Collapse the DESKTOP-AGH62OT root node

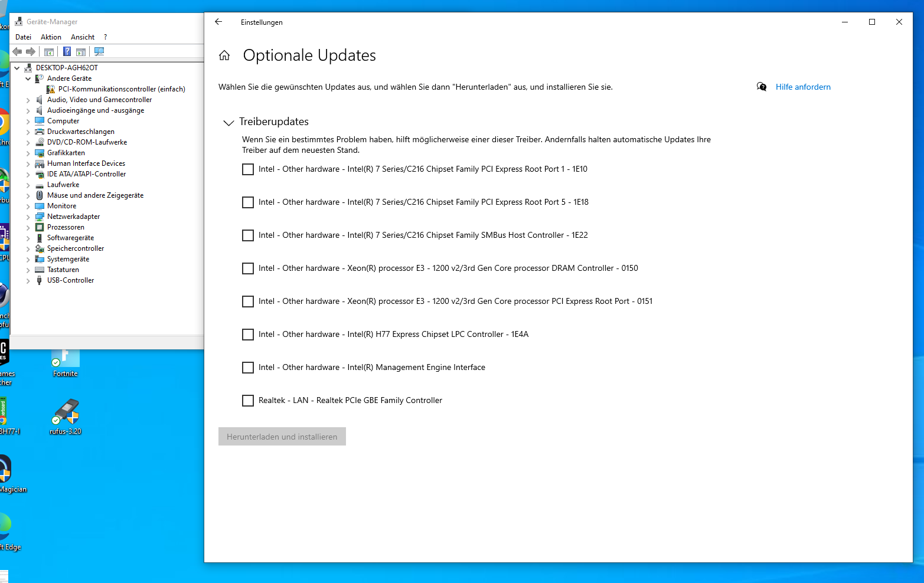[x=17, y=68]
